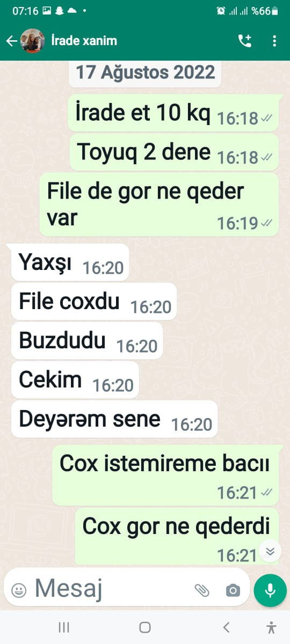Image resolution: width=290 pixels, height=644 pixels.
Task: Tap the Android home button
Action: pos(144,627)
